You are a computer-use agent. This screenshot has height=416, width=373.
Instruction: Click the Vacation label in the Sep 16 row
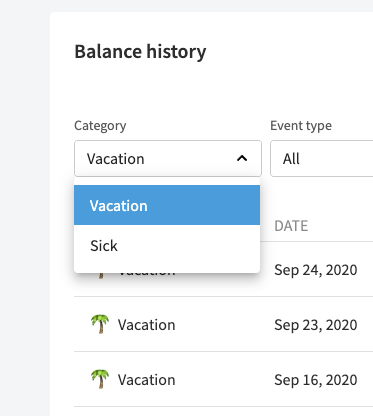click(146, 380)
